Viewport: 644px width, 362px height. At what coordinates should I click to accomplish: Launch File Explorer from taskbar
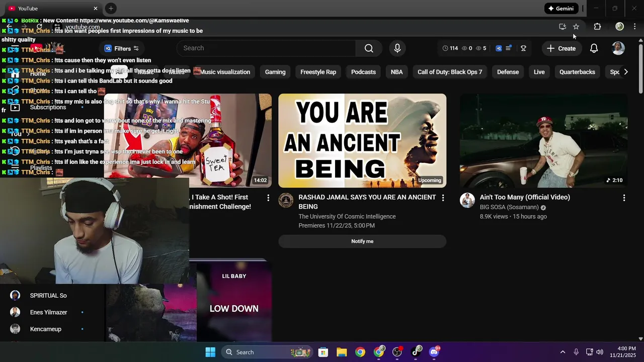[342, 352]
